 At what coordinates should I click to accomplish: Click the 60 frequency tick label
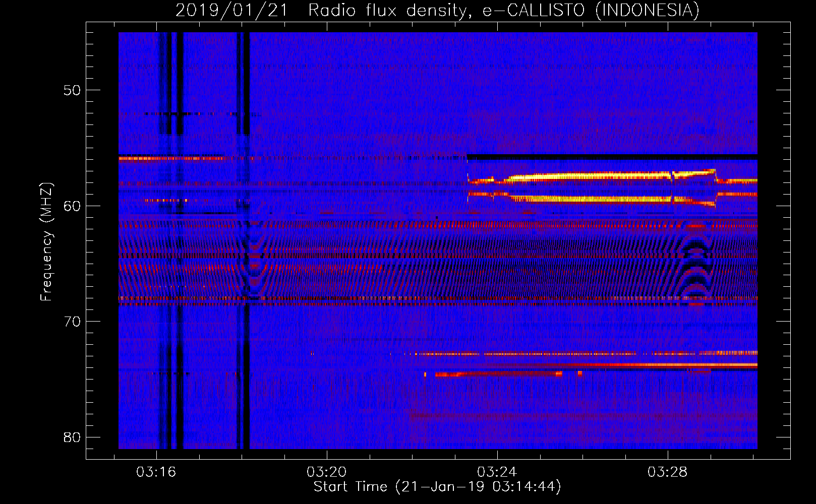coord(72,206)
